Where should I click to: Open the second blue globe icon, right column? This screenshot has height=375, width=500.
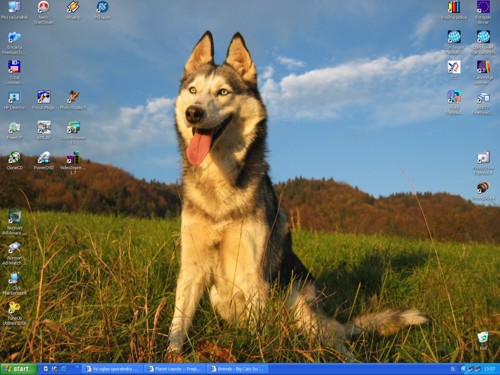(483, 37)
